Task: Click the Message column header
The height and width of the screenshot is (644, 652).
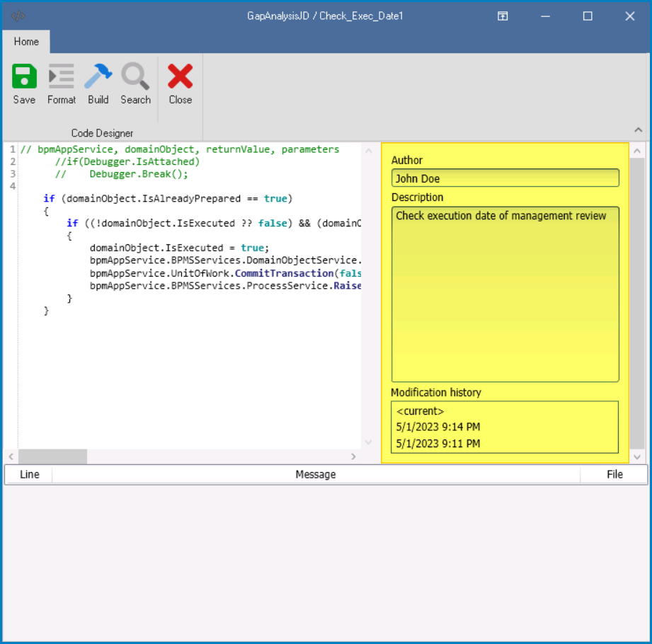Action: 316,474
